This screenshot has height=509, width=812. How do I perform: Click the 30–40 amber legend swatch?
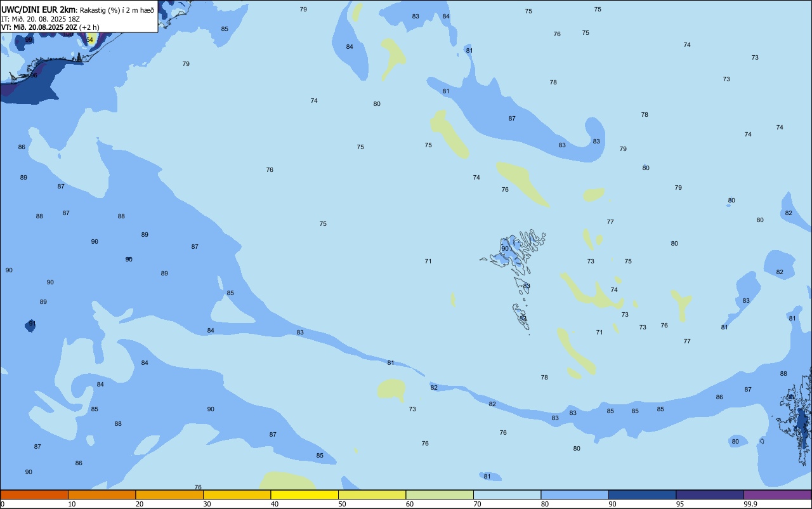click(x=237, y=494)
